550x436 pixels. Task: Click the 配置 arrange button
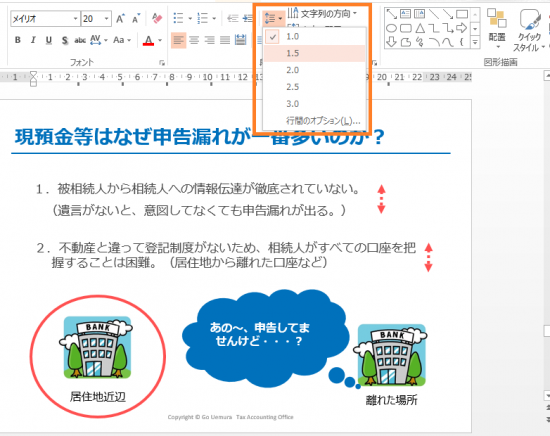pyautogui.click(x=497, y=29)
